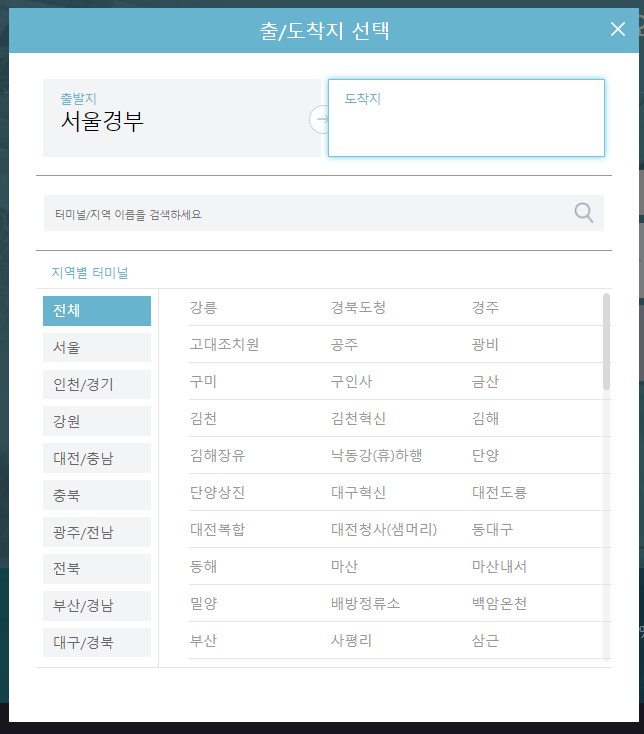This screenshot has width=644, height=734.
Task: Select 낙동강(휴)하행 as destination
Action: 377,455
